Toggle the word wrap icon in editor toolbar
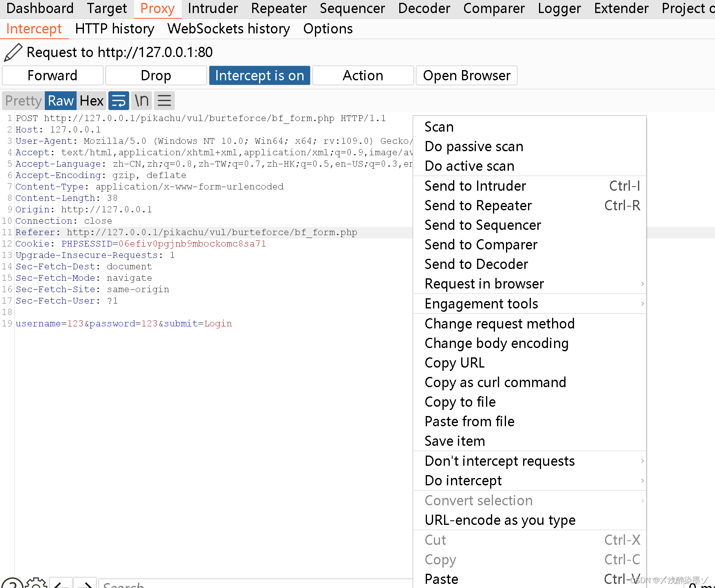 coord(119,101)
